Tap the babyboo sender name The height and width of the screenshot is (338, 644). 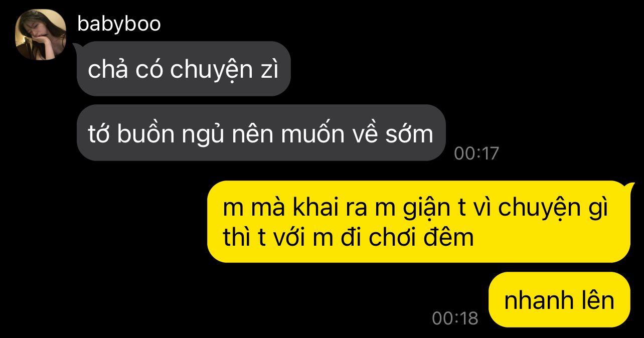tap(119, 24)
